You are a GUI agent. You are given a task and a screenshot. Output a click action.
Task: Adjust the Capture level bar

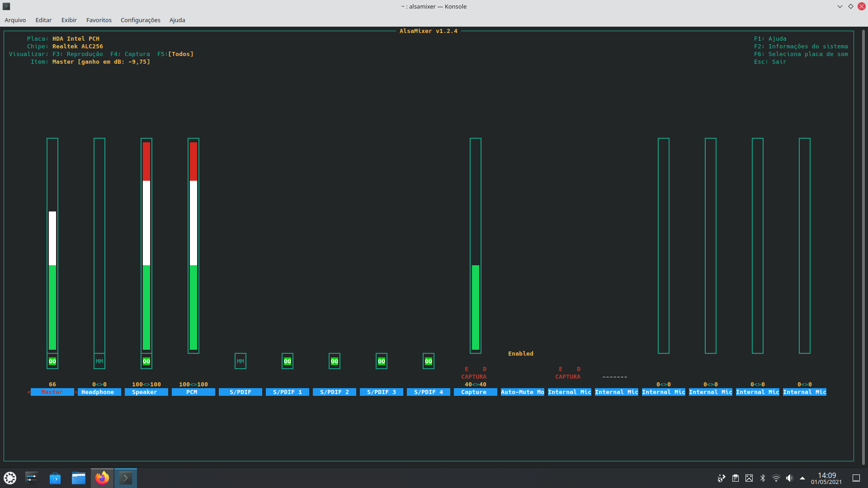tap(476, 245)
